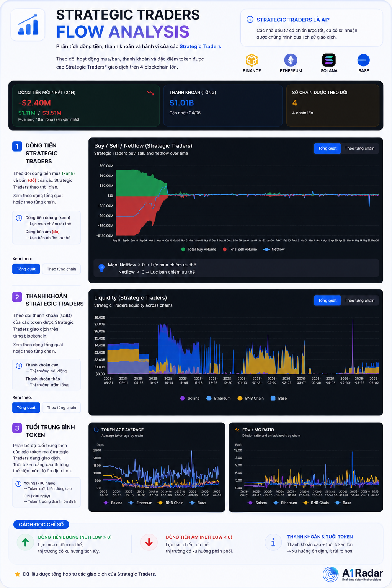This screenshot has width=392, height=588.
Task: Click 'Theo từng chain' under Dòng tiền section
Action: 61,269
